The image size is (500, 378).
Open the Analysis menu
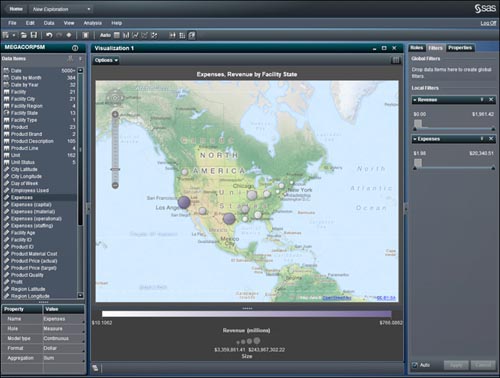pos(93,23)
